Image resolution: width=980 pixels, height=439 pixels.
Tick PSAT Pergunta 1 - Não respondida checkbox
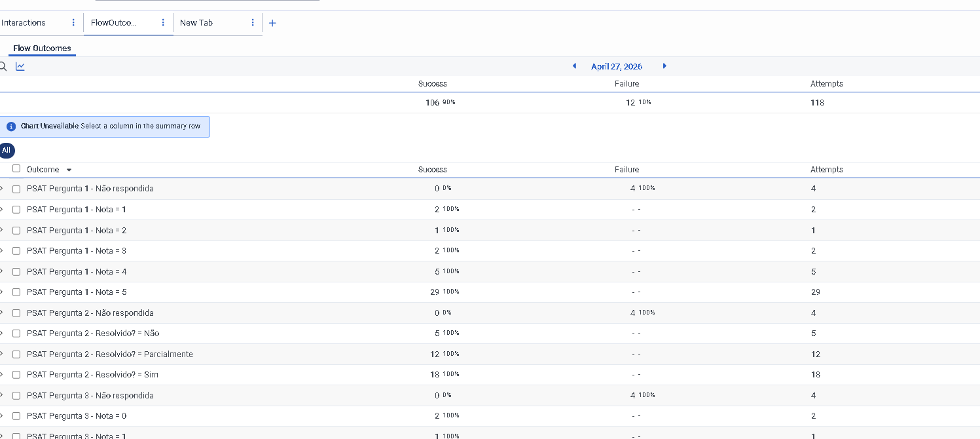[x=16, y=189]
